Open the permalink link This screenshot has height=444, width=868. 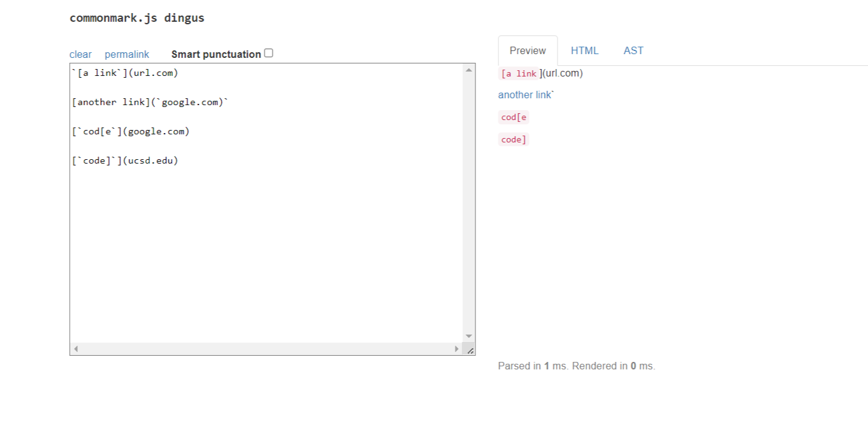[x=127, y=55]
